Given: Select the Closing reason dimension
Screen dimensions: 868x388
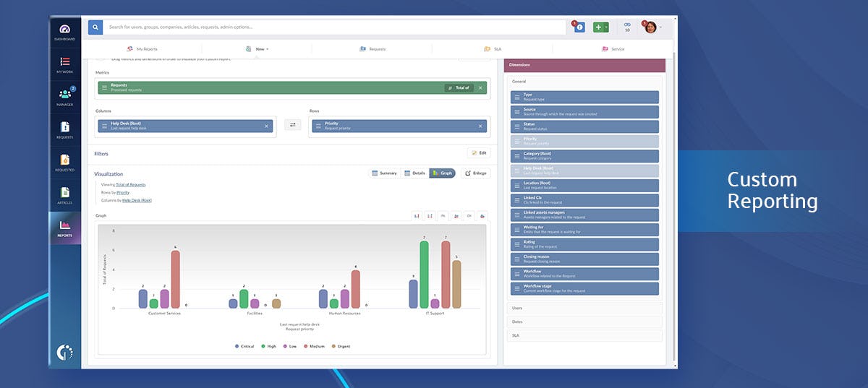Looking at the screenshot, I should 584,259.
